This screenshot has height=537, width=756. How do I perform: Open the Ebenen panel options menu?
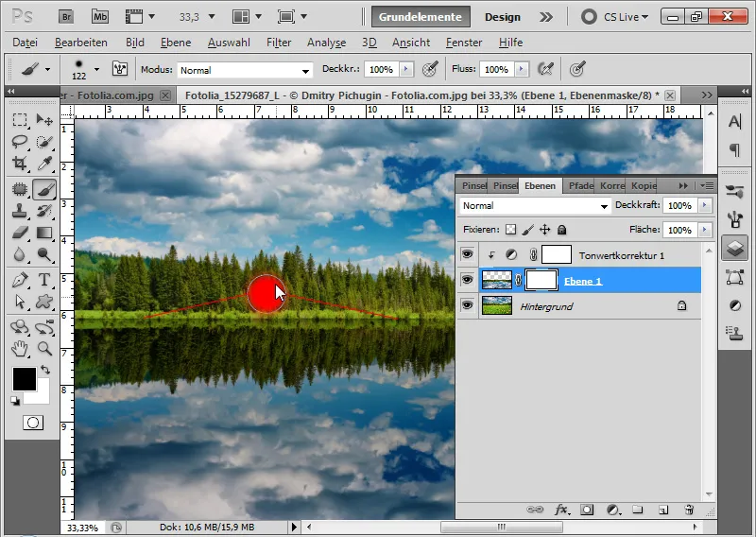pyautogui.click(x=707, y=185)
